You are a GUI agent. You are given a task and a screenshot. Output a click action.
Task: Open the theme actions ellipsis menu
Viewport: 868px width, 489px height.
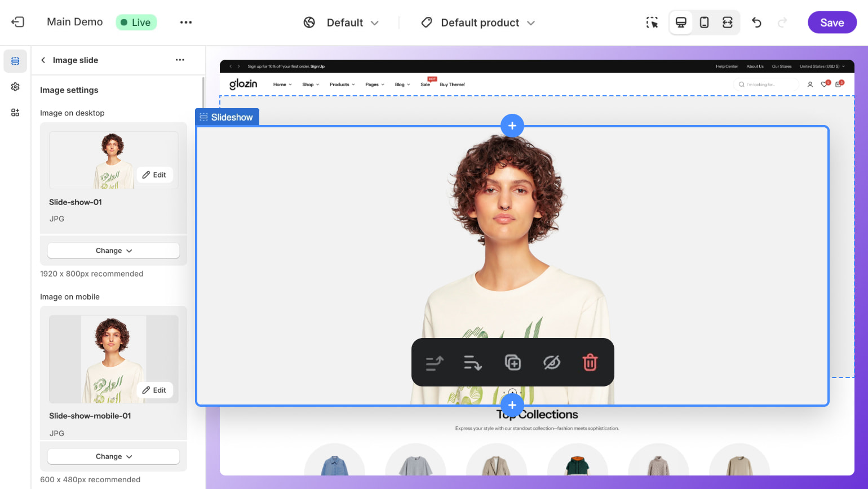pyautogui.click(x=186, y=23)
